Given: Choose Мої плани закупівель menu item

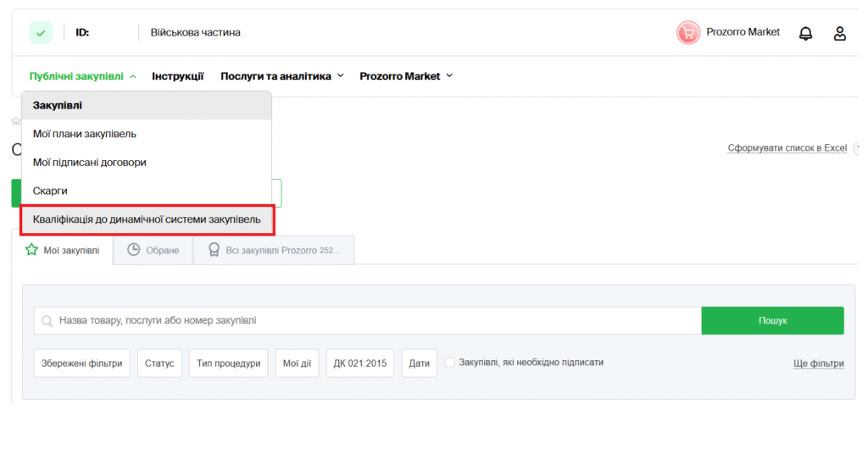Looking at the screenshot, I should click(85, 134).
